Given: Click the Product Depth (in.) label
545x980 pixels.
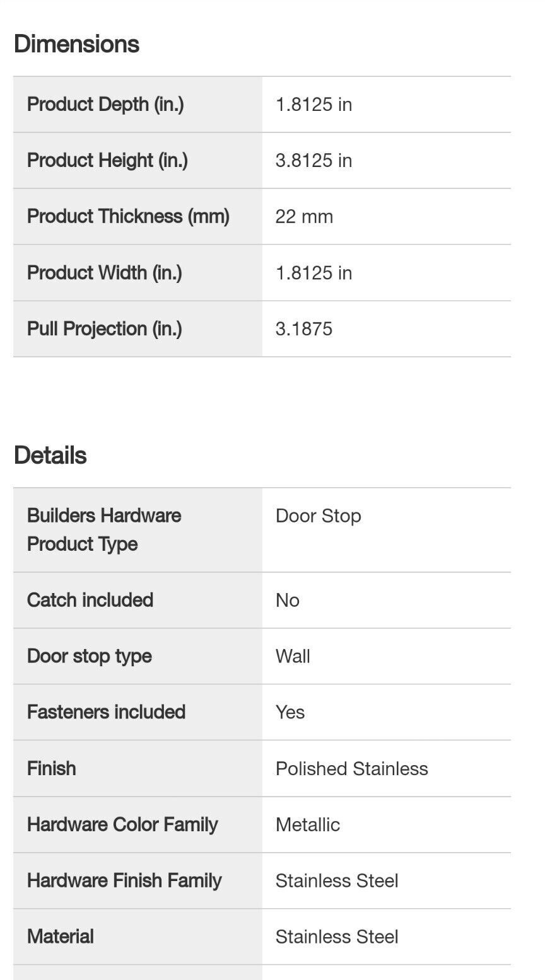Looking at the screenshot, I should pyautogui.click(x=105, y=104).
